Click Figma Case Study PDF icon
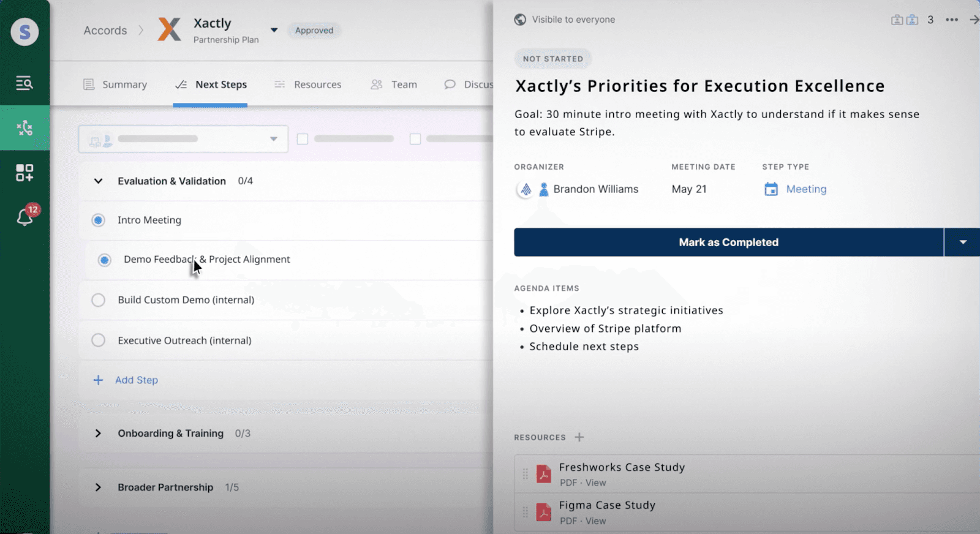Screen dimensions: 980x534 [x=544, y=512]
